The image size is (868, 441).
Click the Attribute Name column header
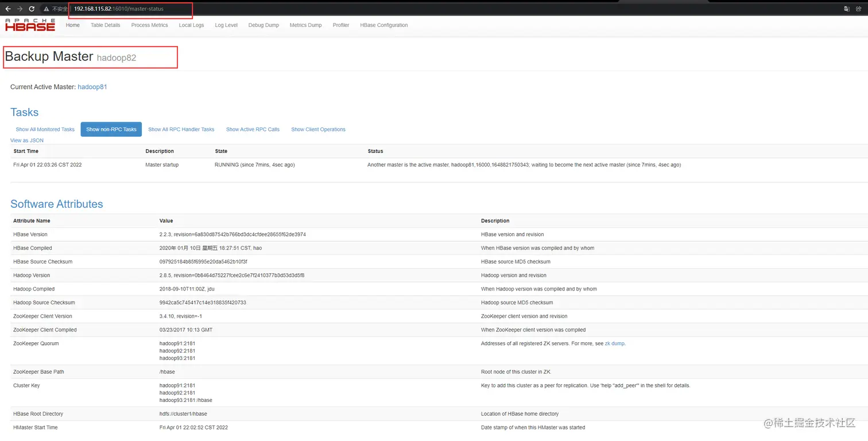point(32,220)
